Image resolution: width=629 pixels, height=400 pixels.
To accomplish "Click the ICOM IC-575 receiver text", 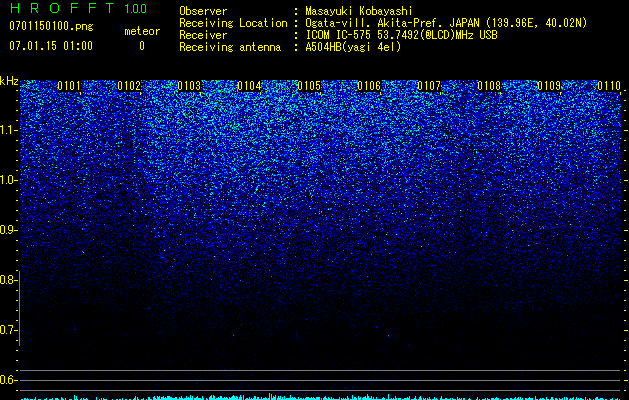I will click(x=401, y=35).
